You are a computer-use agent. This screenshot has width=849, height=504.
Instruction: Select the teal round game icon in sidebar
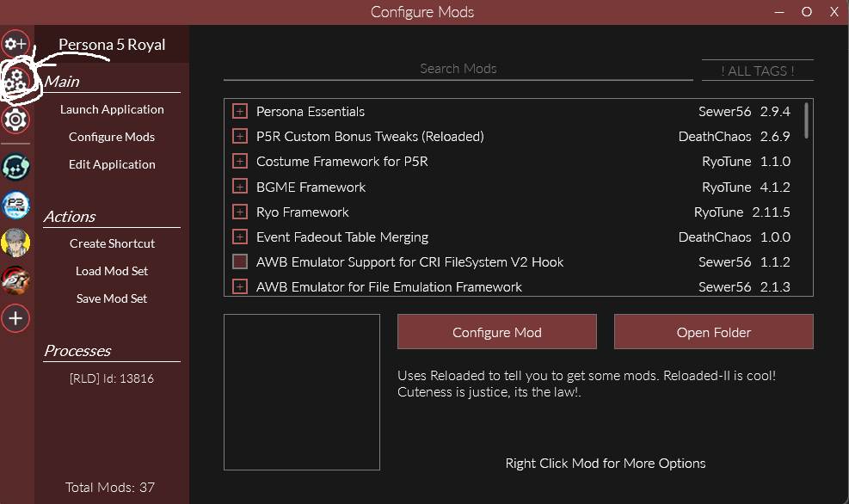tap(15, 167)
